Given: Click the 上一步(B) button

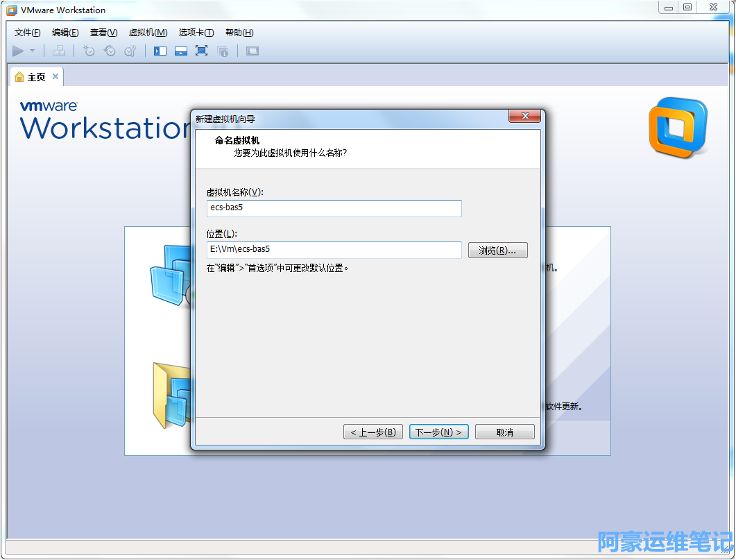Looking at the screenshot, I should tap(373, 432).
